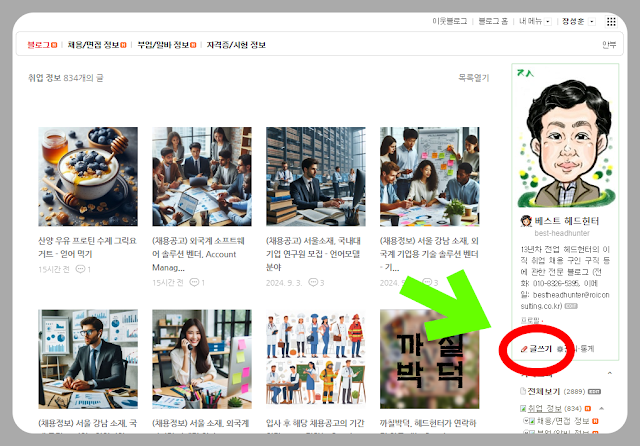Open the whiteboard sticky notes team thumbnail

pos(430,176)
